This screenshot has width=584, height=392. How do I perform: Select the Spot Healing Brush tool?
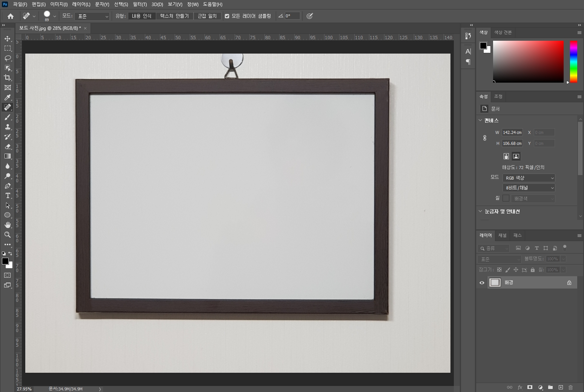(x=8, y=107)
